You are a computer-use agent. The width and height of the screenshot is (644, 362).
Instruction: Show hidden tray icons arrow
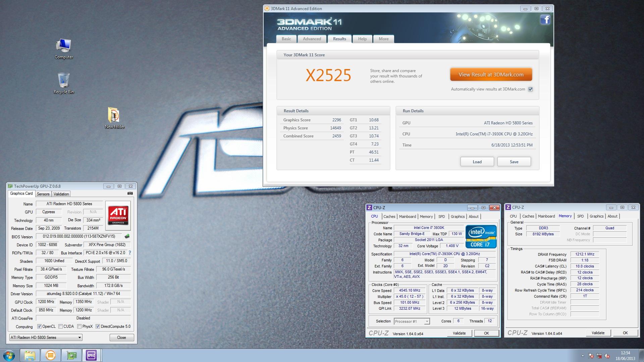(x=583, y=356)
